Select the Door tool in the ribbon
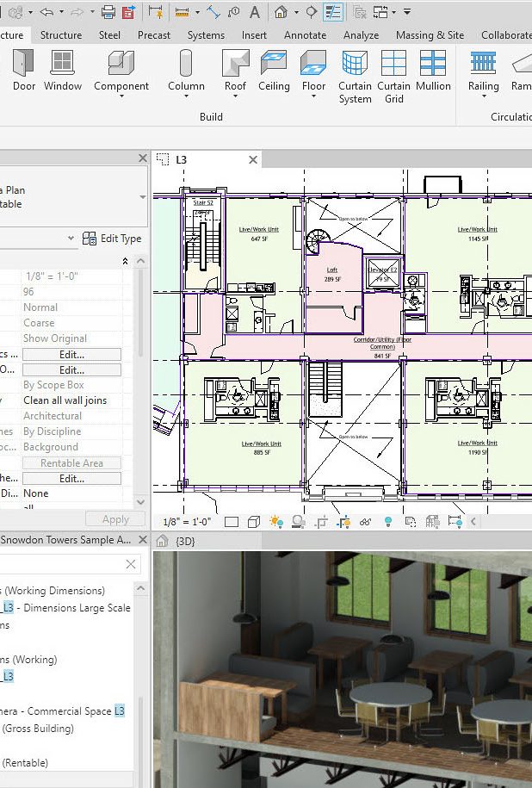 (22, 71)
